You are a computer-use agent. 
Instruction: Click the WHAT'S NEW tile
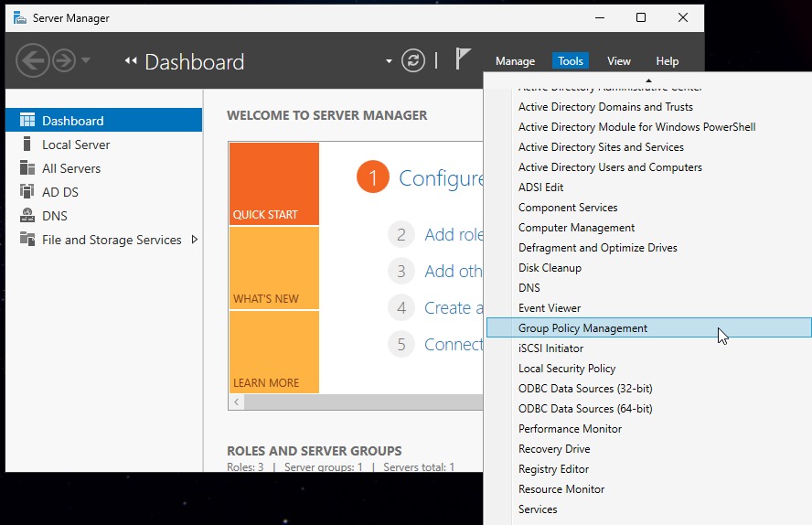tap(274, 268)
